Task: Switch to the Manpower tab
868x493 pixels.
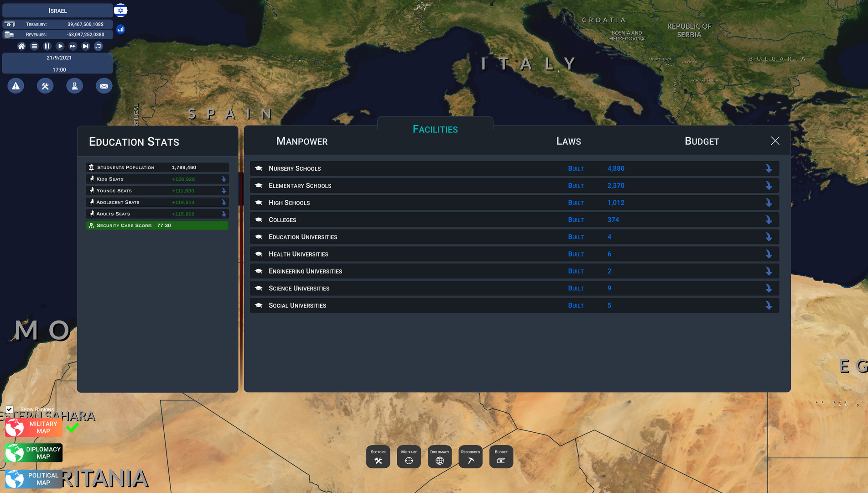Action: click(x=301, y=142)
